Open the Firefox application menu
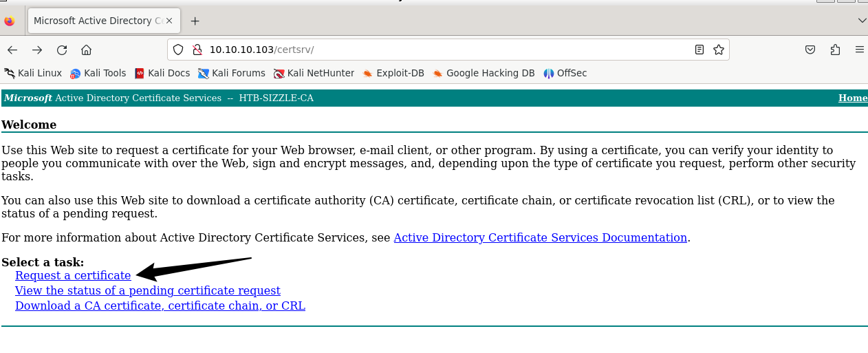Viewport: 868px width, 353px height. tap(859, 50)
